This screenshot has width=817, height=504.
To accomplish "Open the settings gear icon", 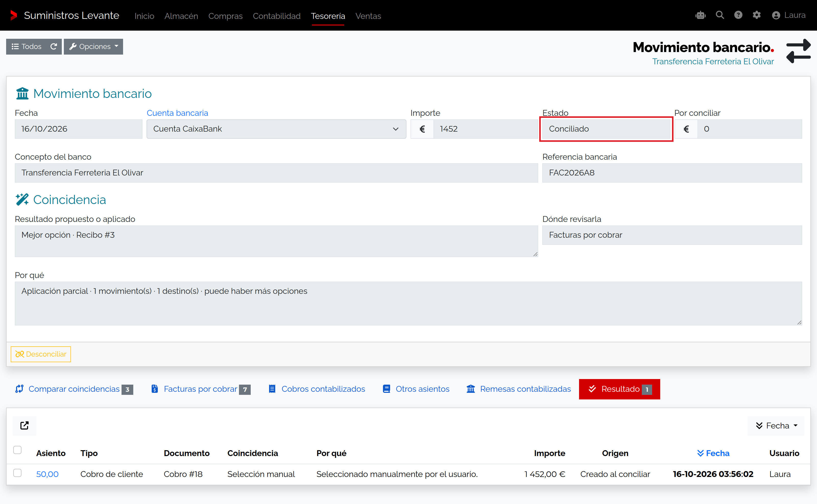I will point(756,15).
